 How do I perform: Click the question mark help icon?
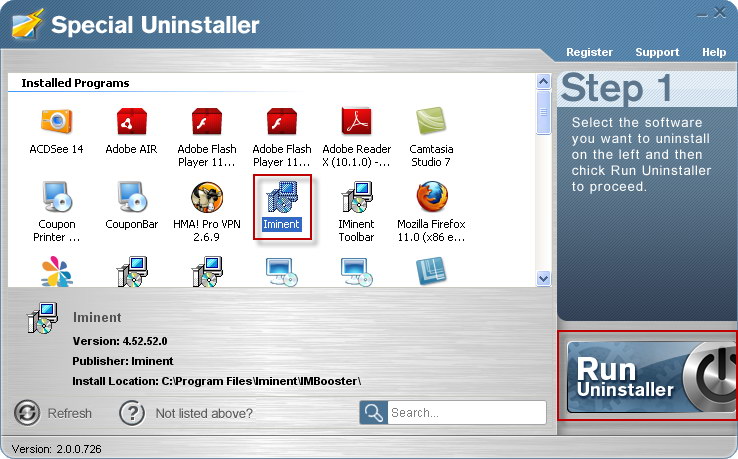tap(132, 413)
